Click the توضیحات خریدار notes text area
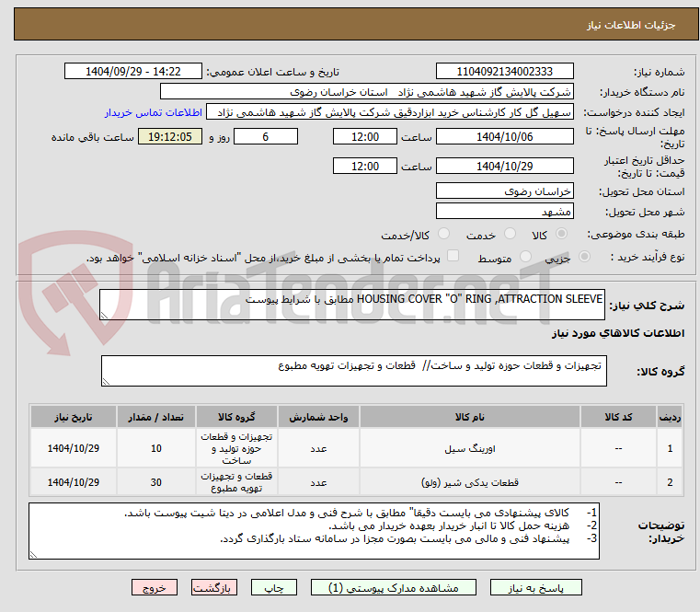This screenshot has width=700, height=612. click(x=314, y=531)
